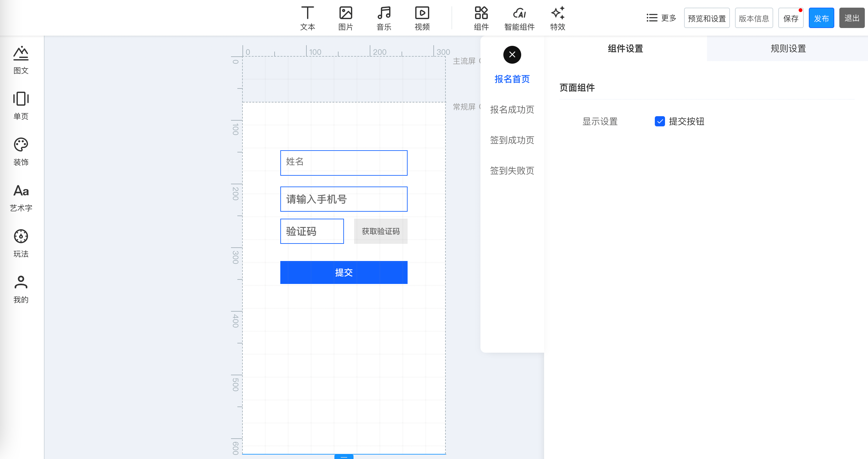
Task: Select the 签到失败页 page
Action: pyautogui.click(x=512, y=171)
